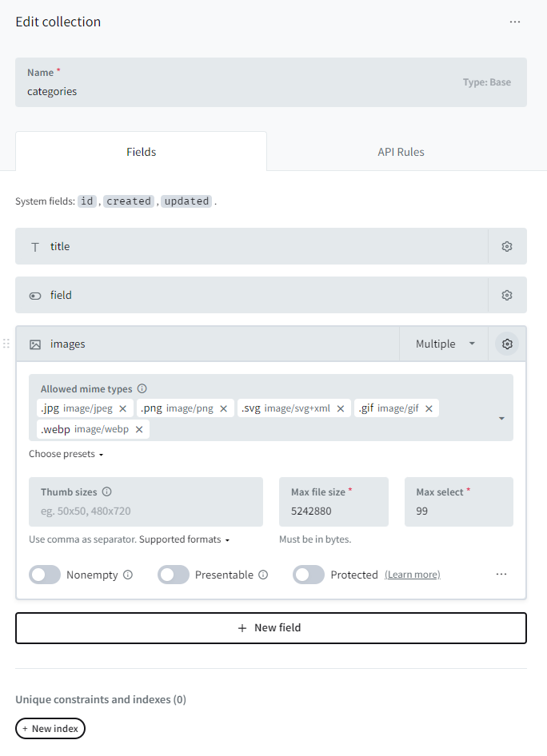
Task: Open the Learn more link
Action: pos(412,575)
